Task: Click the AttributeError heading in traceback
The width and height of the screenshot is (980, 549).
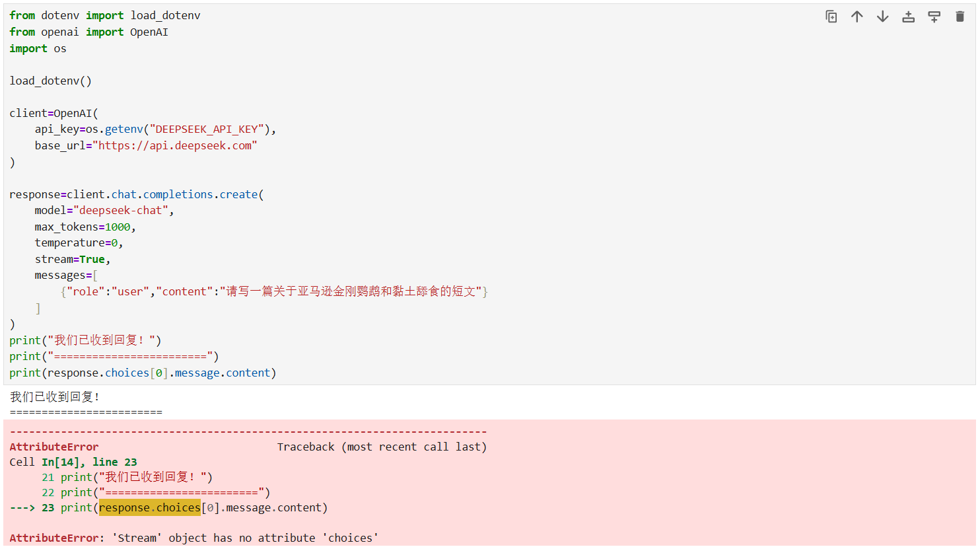Action: coord(54,447)
